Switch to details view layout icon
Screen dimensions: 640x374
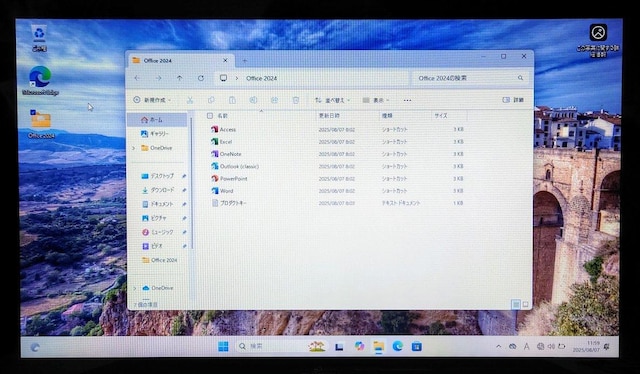[x=516, y=305]
